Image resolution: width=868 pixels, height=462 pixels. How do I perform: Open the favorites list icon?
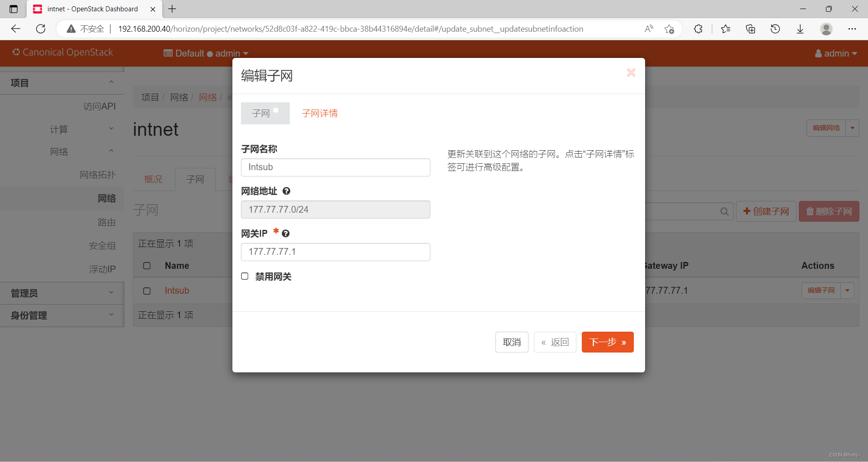726,29
